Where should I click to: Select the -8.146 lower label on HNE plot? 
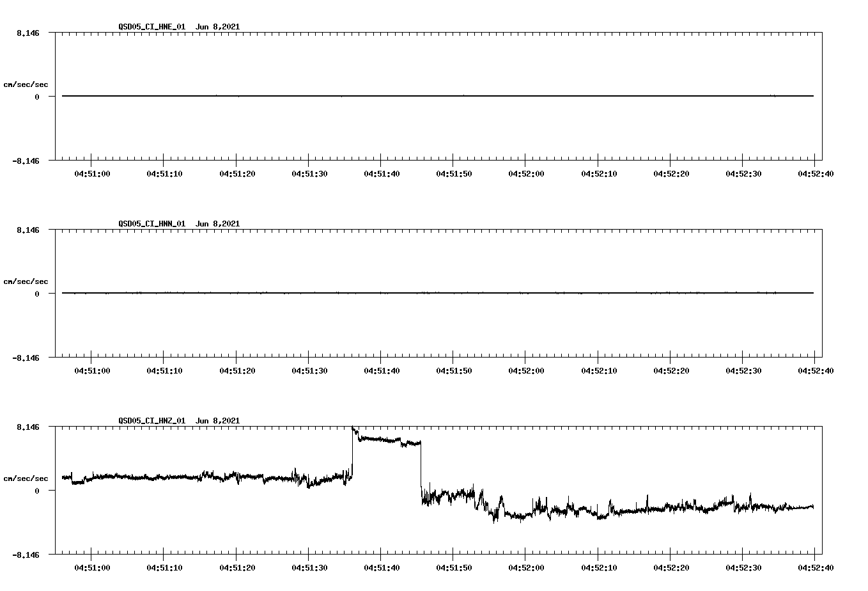click(x=26, y=161)
